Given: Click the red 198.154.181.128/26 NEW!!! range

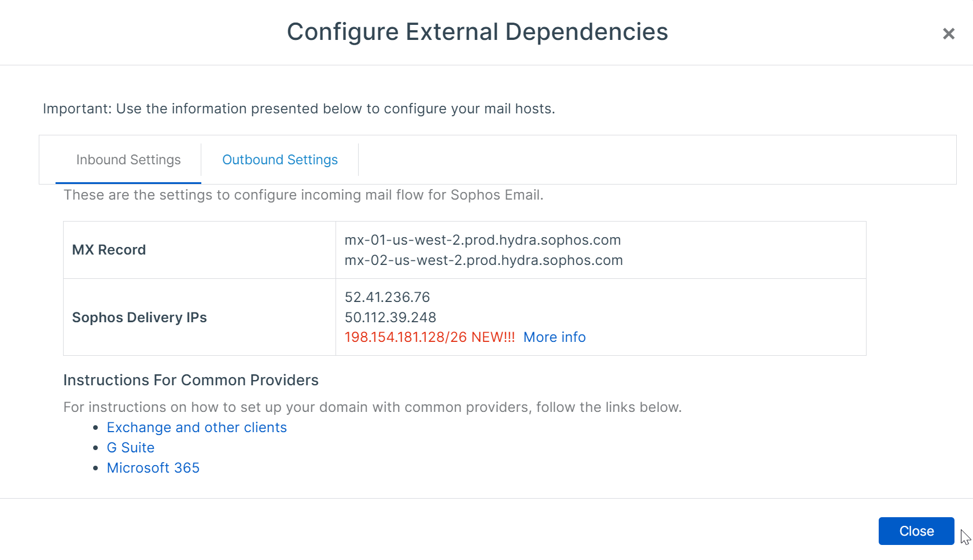Looking at the screenshot, I should (x=429, y=337).
